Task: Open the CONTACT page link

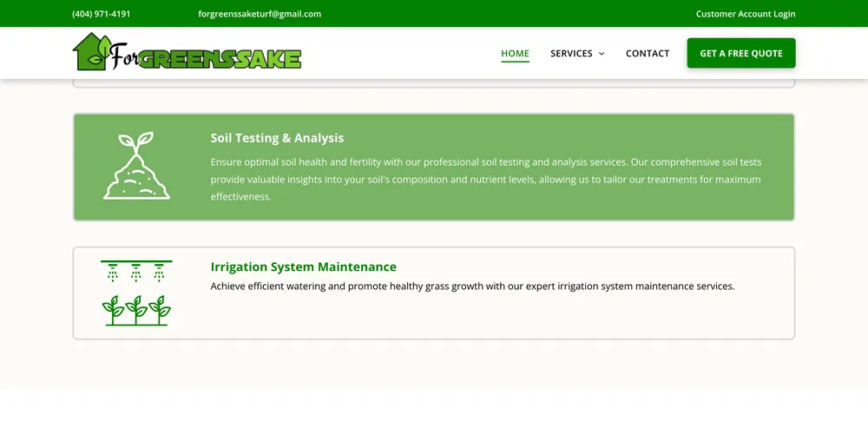Action: (648, 54)
